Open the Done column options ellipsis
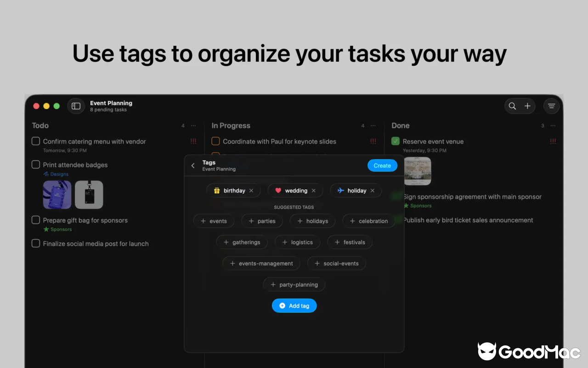Viewport: 588px width, 368px height. (x=553, y=126)
